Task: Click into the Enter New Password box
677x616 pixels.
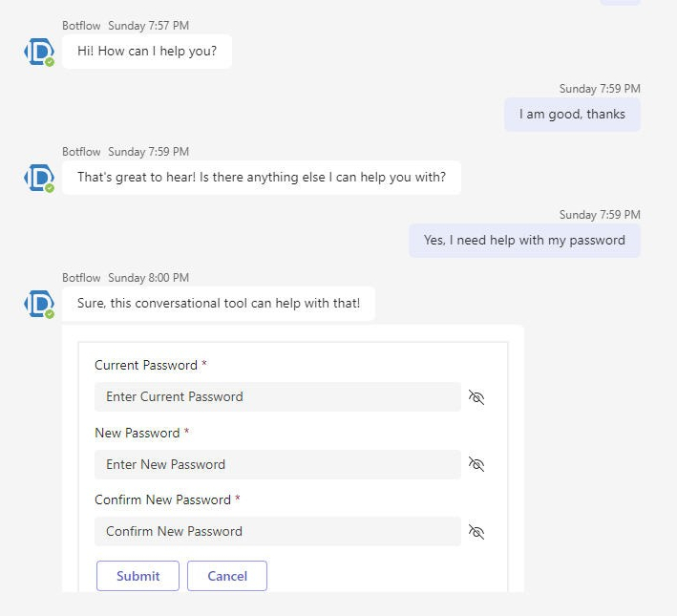Action: tap(277, 464)
